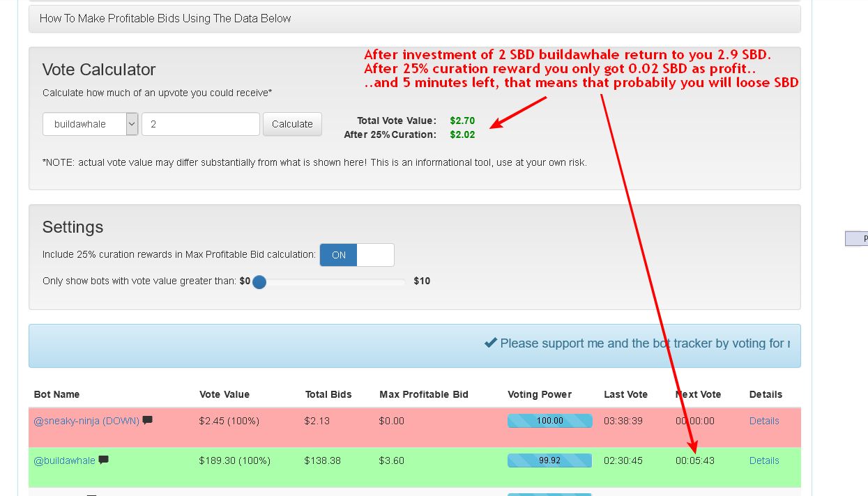Click the Total Vote Value $2.70
The image size is (868, 496).
click(x=462, y=121)
